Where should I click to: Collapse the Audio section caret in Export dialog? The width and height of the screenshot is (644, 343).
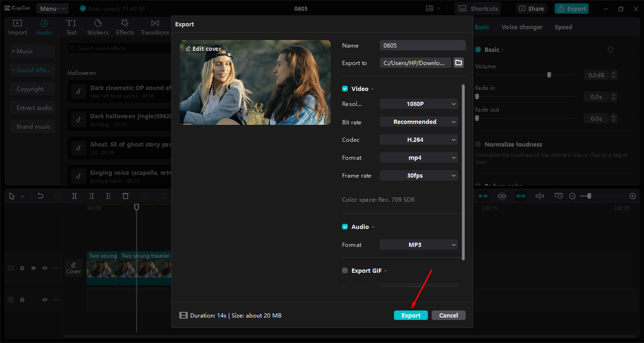tap(373, 227)
